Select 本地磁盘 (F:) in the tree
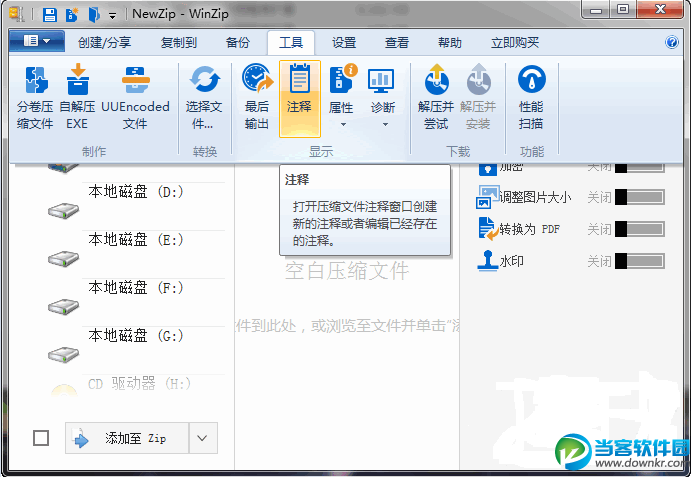 (136, 288)
